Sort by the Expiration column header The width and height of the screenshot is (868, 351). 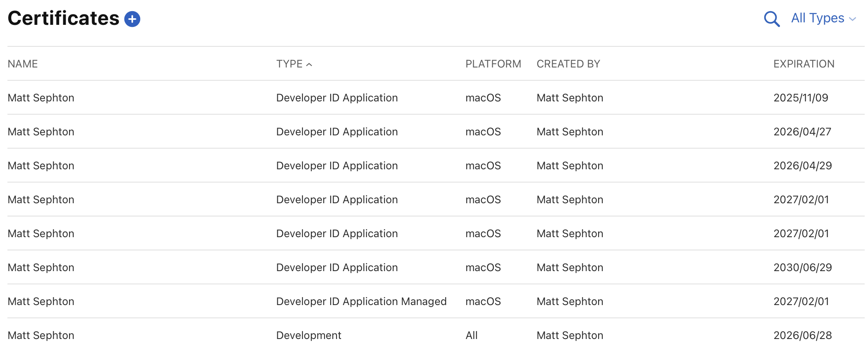pyautogui.click(x=804, y=64)
